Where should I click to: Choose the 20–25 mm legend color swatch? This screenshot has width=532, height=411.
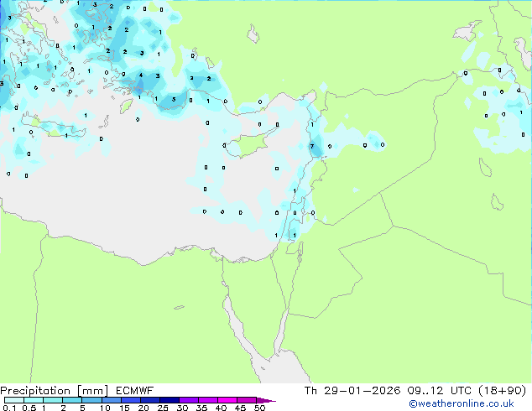click(x=150, y=400)
